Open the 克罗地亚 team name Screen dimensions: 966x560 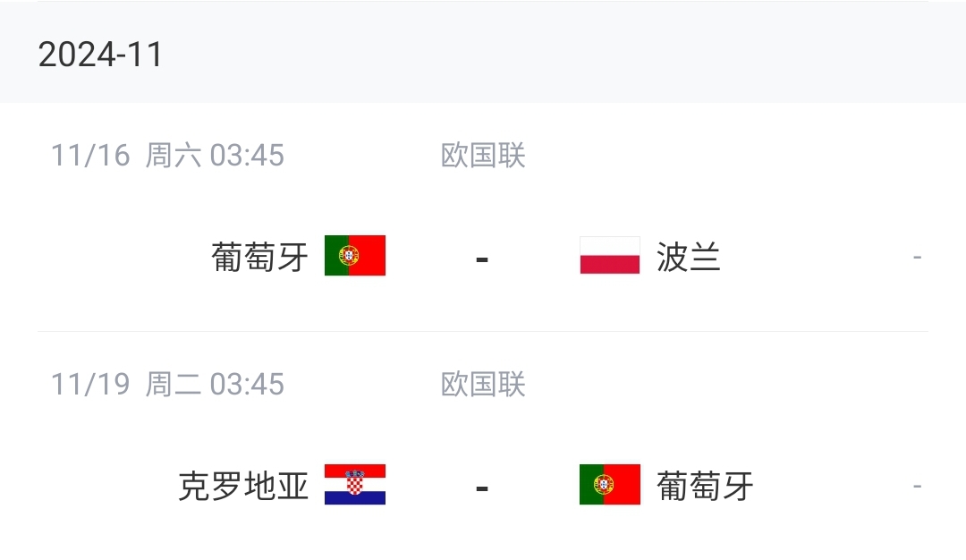coord(244,487)
